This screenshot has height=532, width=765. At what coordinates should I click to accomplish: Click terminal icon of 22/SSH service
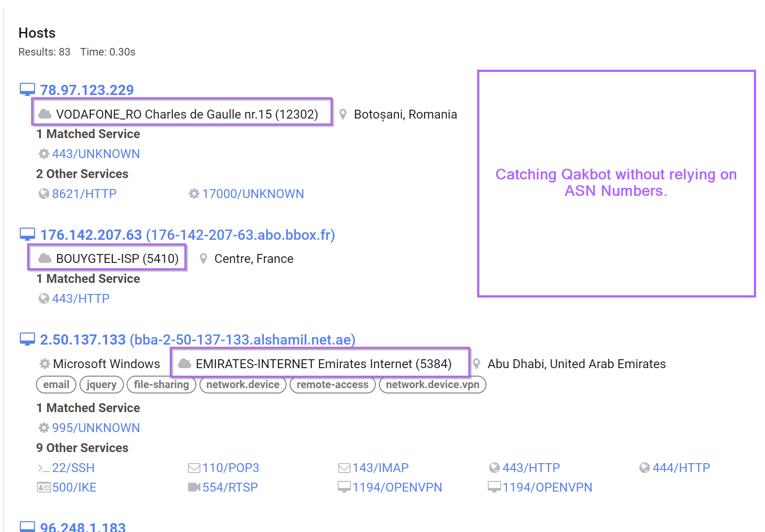coord(44,468)
